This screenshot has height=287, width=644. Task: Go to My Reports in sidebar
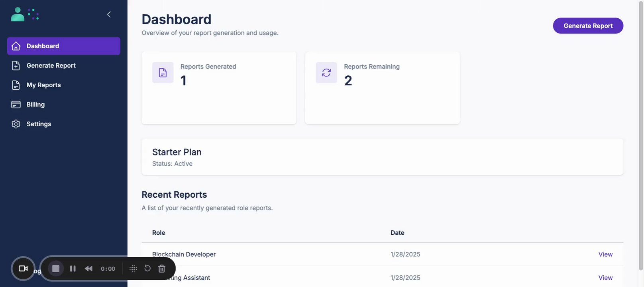point(43,85)
